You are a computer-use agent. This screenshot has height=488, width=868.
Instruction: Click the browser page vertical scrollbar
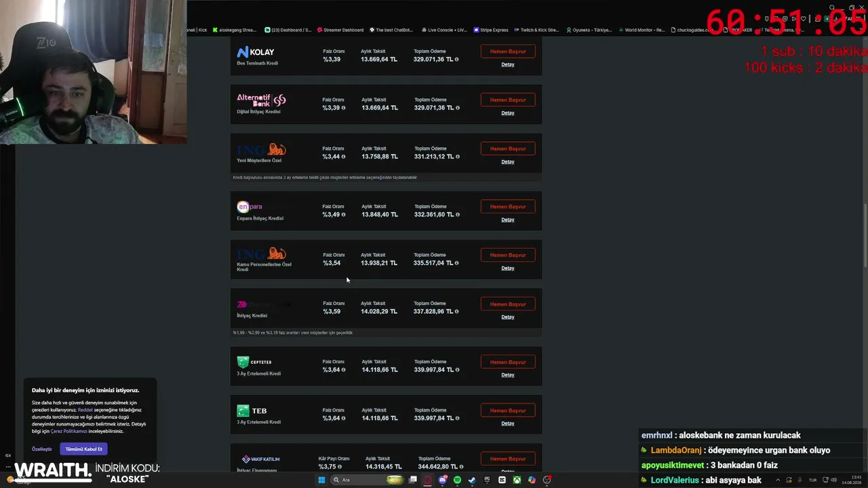865,235
